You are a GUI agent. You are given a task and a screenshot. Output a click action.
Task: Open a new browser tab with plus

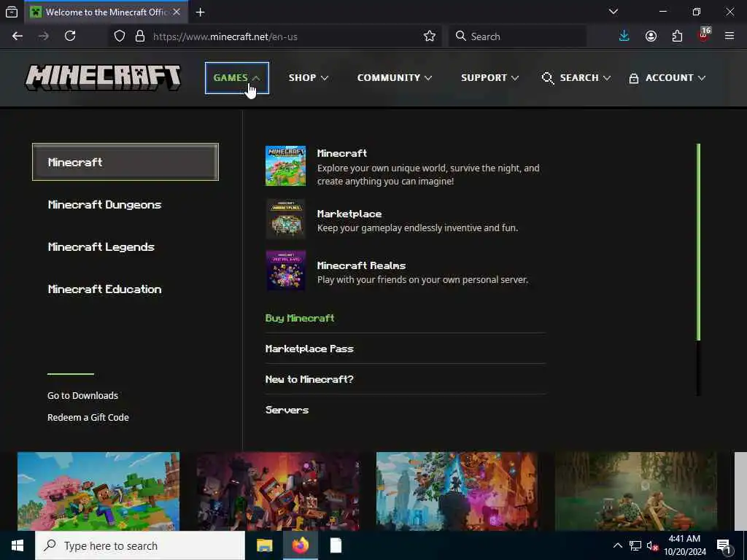[x=201, y=12]
